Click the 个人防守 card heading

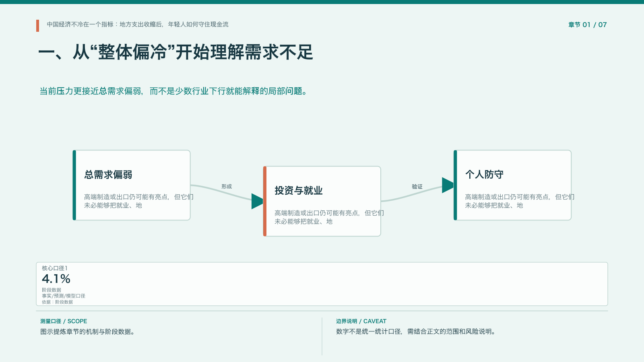tap(484, 175)
